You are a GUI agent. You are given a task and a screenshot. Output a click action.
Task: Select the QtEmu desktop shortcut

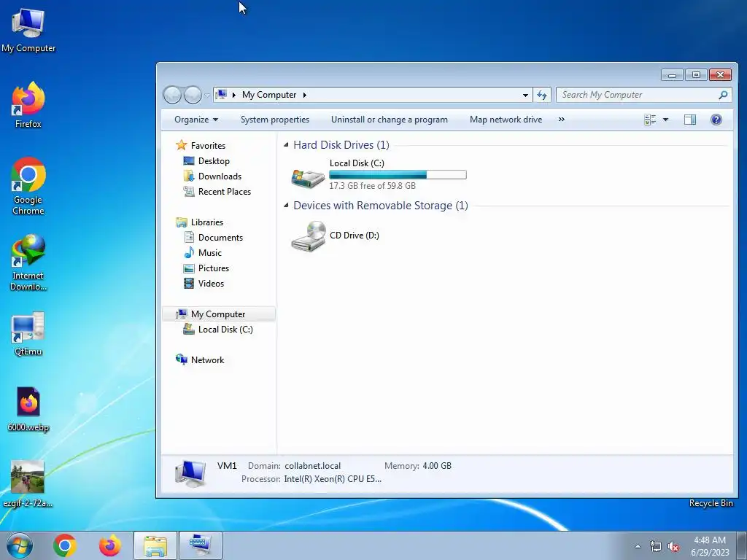tap(28, 333)
